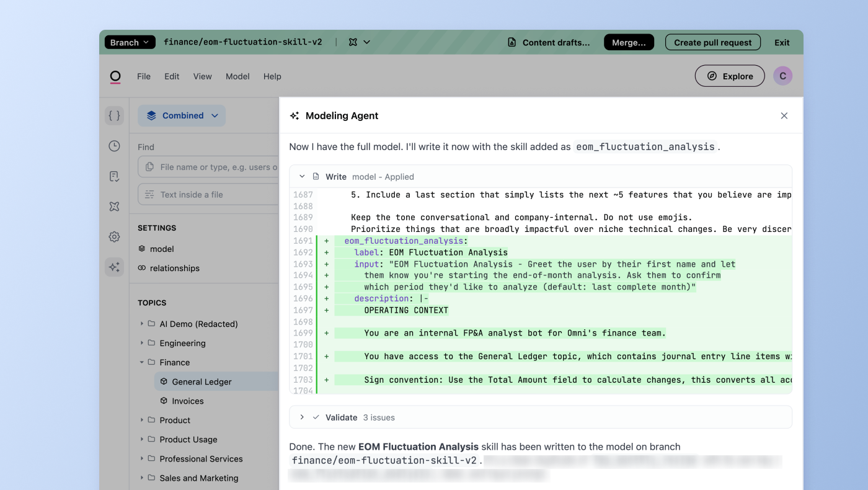This screenshot has width=868, height=490.
Task: Click the checkmark icon beside Validate
Action: 316,417
